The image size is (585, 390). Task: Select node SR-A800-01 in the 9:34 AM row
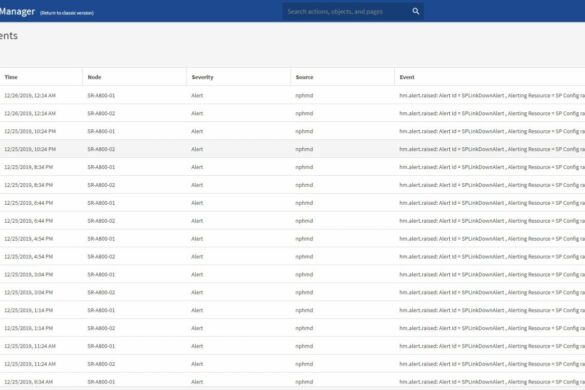(101, 382)
